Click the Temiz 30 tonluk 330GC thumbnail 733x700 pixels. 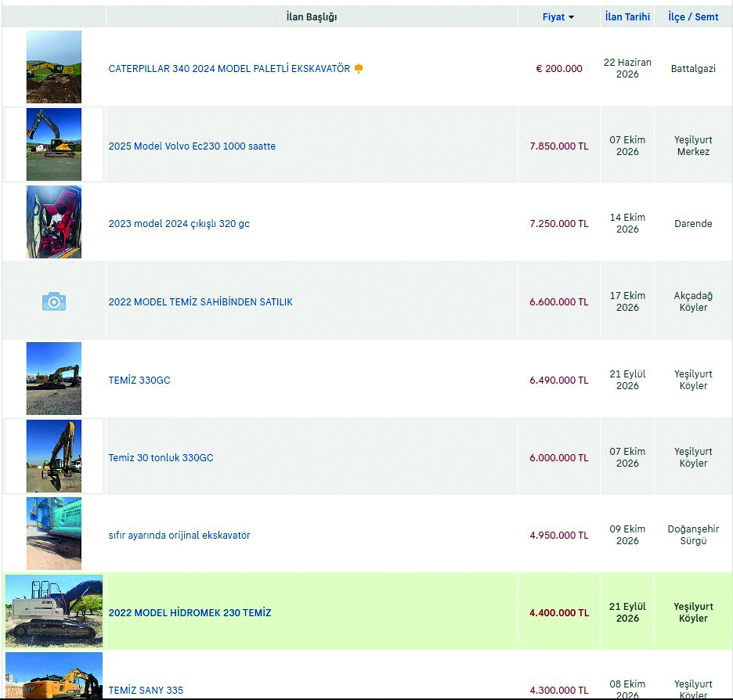coord(54,456)
